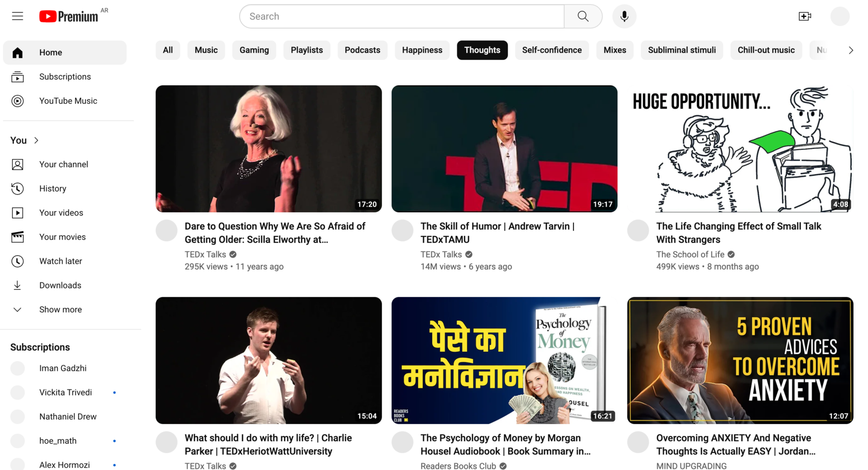The width and height of the screenshot is (868, 470).
Task: Play The Skill of Humor video thumbnail
Action: tap(504, 149)
